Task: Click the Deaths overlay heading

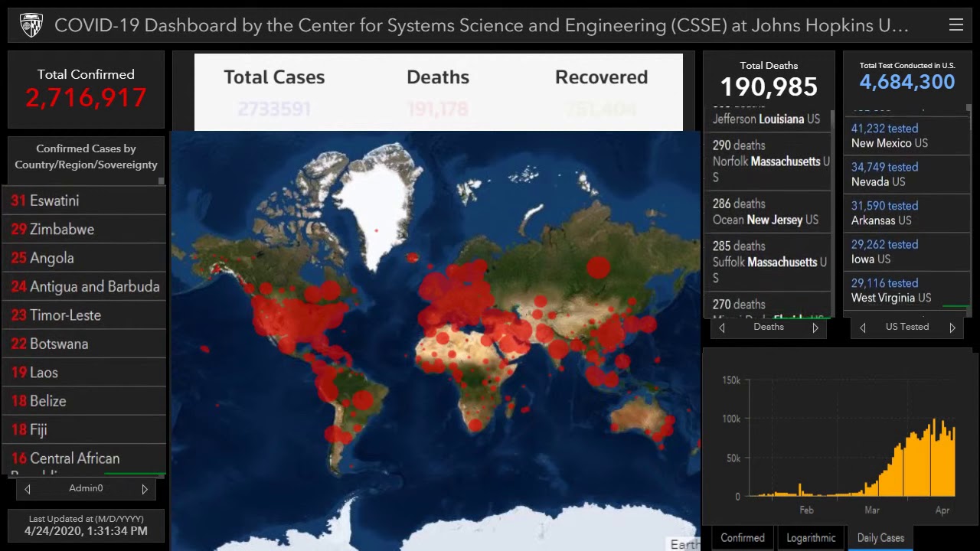Action: point(438,77)
